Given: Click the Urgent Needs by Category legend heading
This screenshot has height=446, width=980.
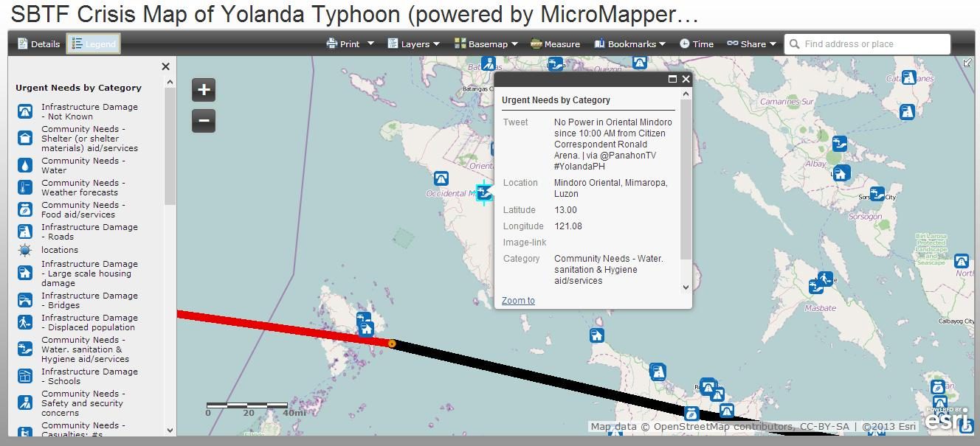Looking at the screenshot, I should (x=78, y=88).
